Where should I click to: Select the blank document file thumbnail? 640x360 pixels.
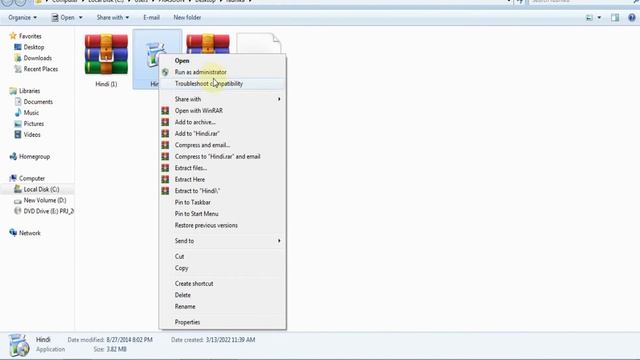[x=259, y=43]
